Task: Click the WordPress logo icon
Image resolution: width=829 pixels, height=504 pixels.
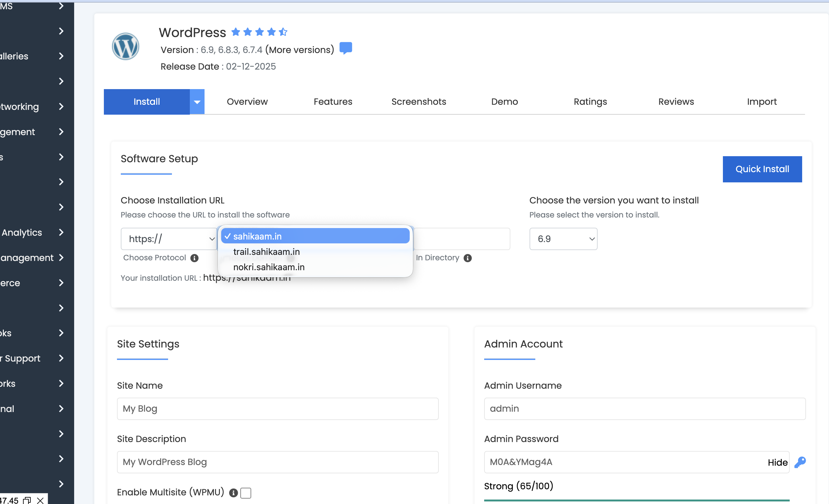Action: [x=126, y=46]
